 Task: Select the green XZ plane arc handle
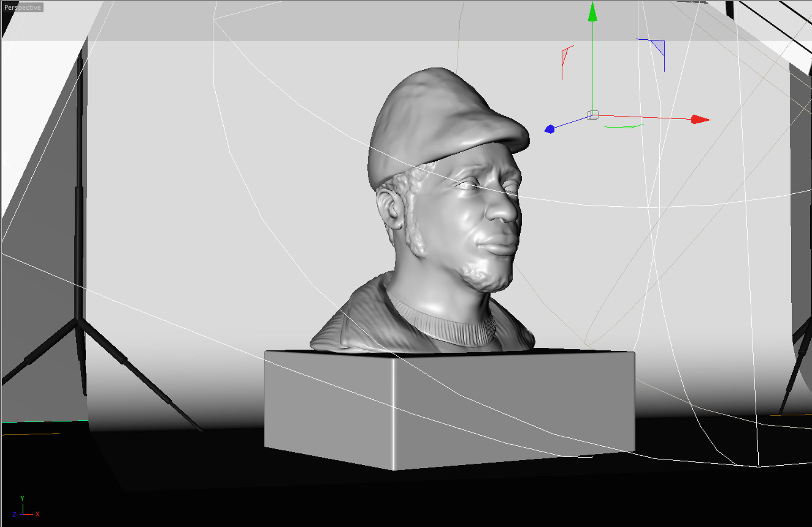click(623, 126)
